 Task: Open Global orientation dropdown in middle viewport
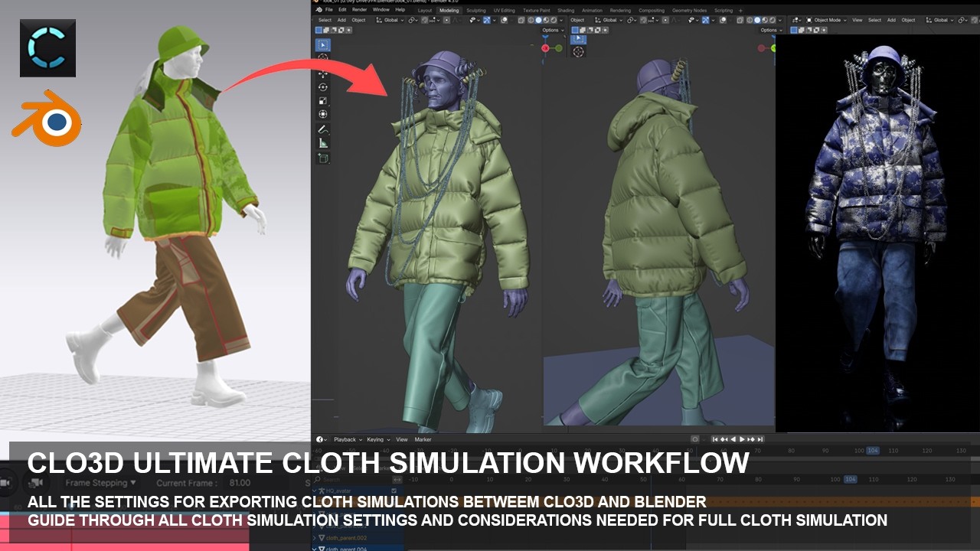[x=609, y=20]
